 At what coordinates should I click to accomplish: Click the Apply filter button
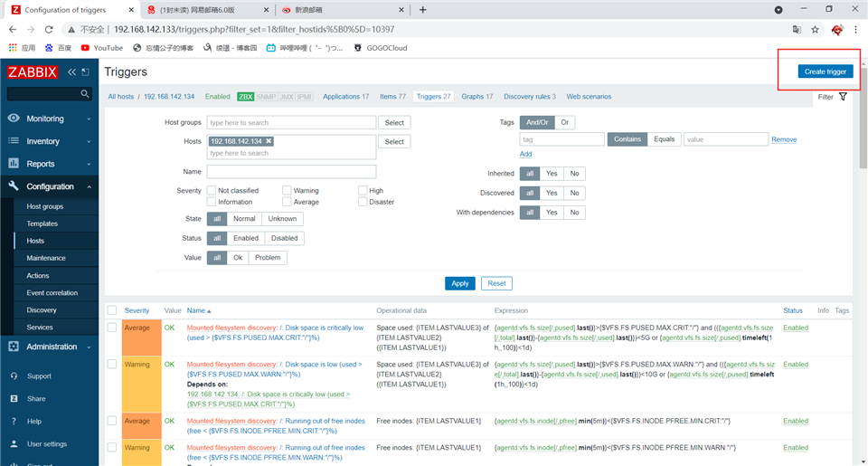[460, 283]
